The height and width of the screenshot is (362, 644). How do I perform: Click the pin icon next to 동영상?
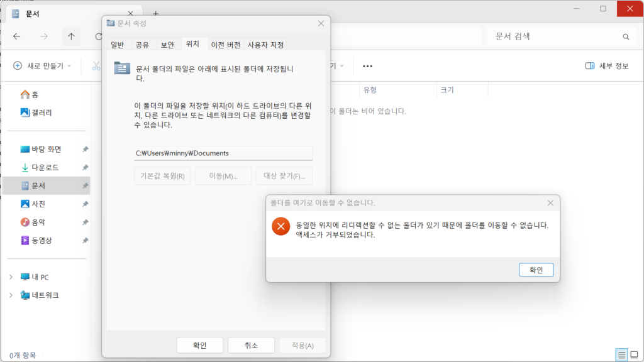point(85,241)
